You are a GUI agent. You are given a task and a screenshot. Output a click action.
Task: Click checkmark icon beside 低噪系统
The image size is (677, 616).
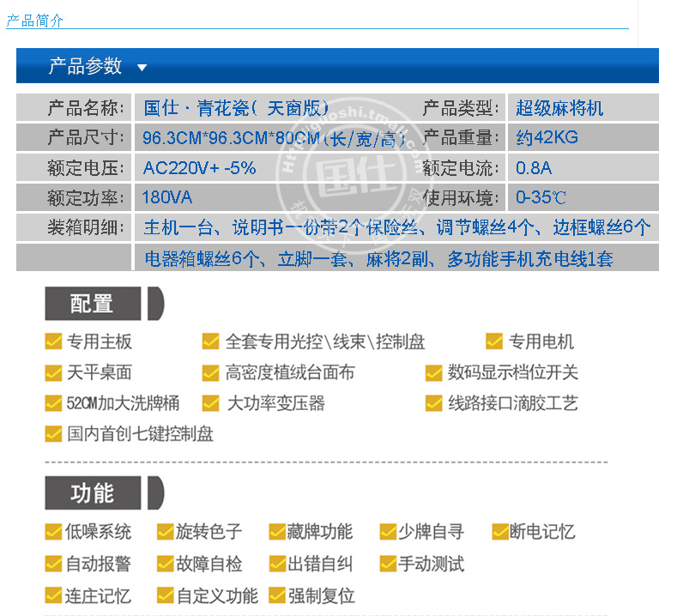53,532
